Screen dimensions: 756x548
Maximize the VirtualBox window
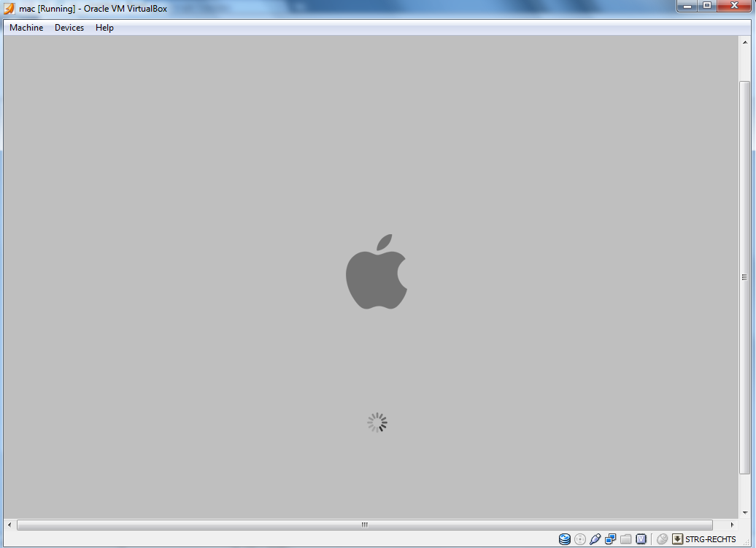[x=707, y=6]
